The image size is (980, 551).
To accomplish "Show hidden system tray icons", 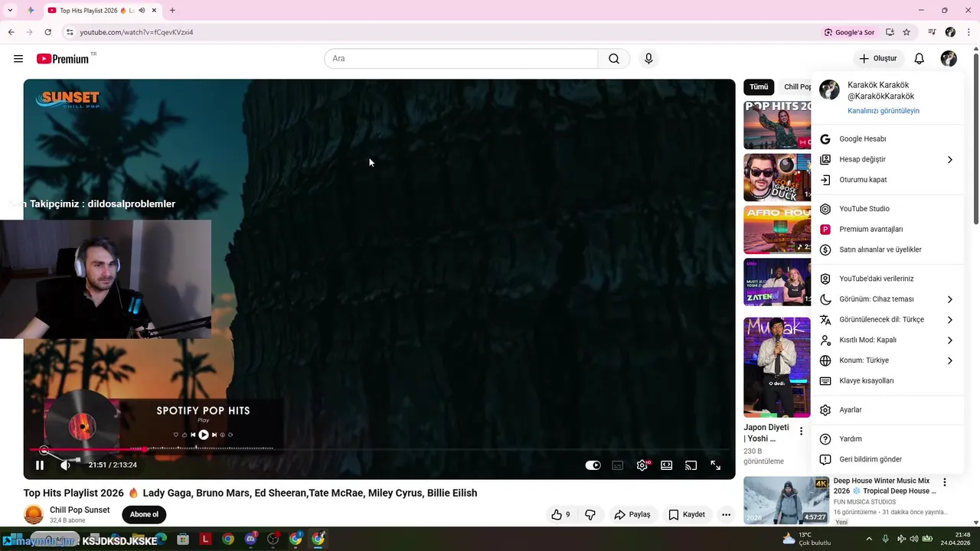I will (869, 540).
